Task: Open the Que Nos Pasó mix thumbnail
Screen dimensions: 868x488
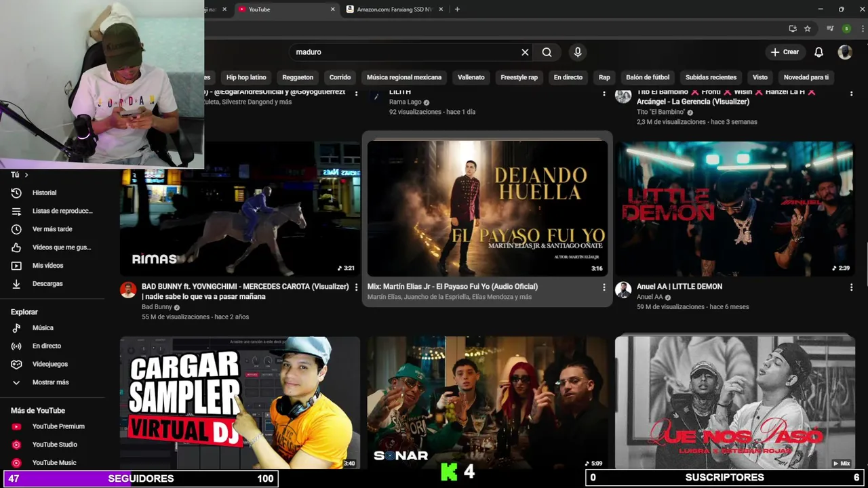Action: tap(734, 403)
